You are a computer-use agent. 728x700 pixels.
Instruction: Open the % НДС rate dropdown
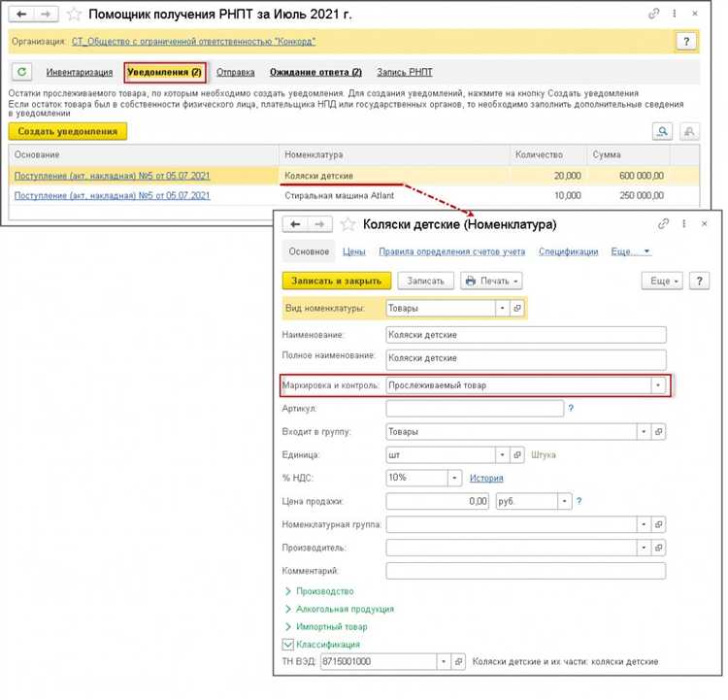coord(453,478)
